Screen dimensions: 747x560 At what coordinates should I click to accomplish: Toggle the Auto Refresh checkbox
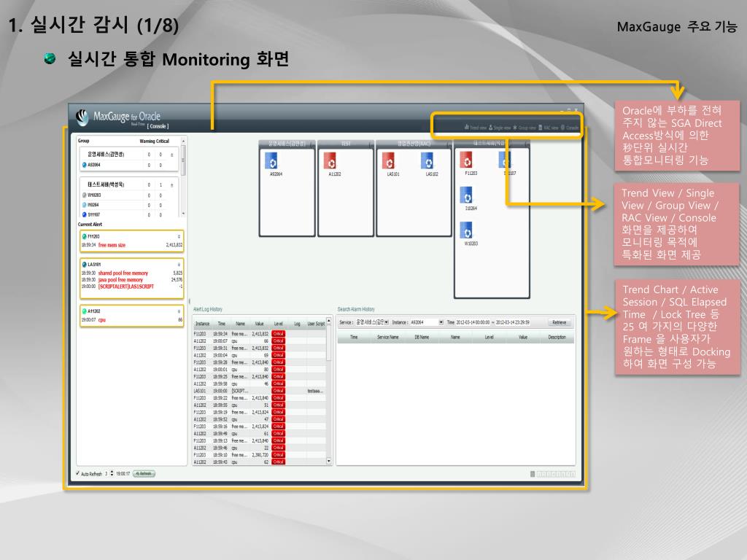tap(77, 473)
